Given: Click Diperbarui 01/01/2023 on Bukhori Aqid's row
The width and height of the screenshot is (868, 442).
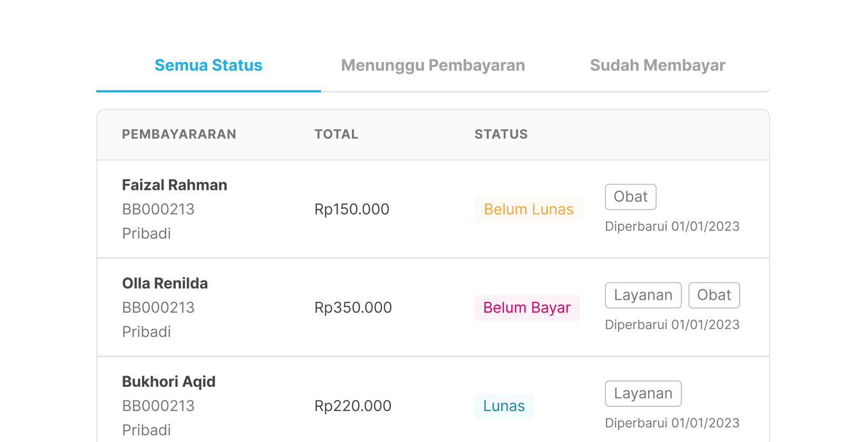Looking at the screenshot, I should tap(672, 423).
